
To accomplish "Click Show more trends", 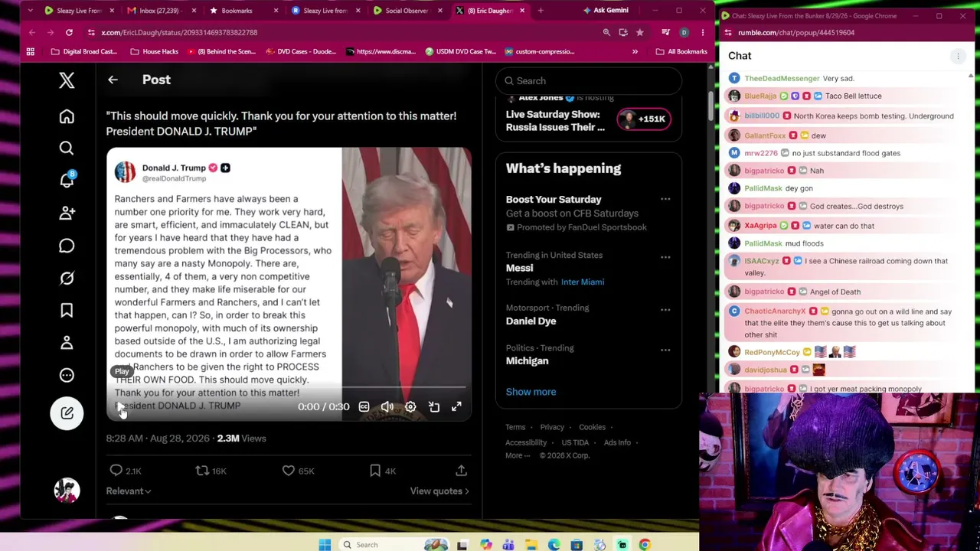I will coord(531,392).
